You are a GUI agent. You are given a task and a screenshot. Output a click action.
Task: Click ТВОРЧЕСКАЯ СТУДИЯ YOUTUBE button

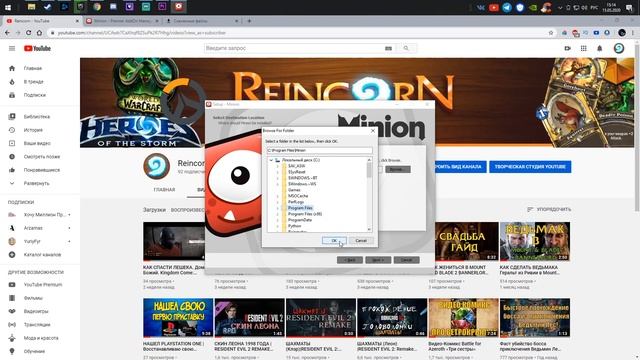tap(530, 167)
